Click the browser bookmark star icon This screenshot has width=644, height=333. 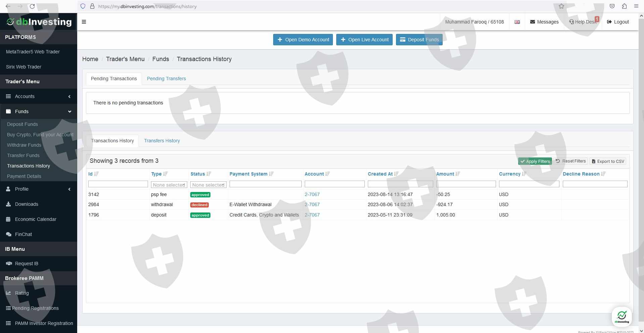561,6
